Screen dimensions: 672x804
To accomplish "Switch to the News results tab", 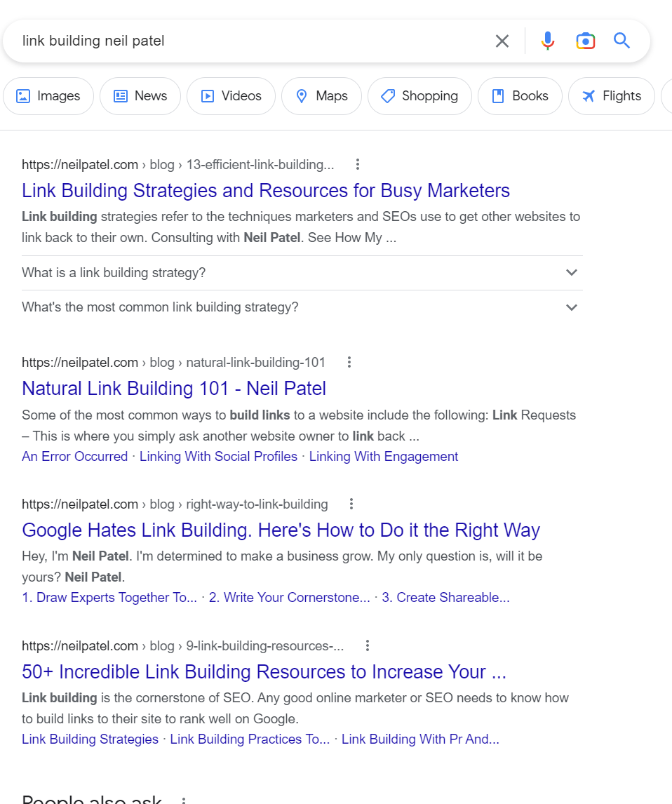I will tap(140, 96).
